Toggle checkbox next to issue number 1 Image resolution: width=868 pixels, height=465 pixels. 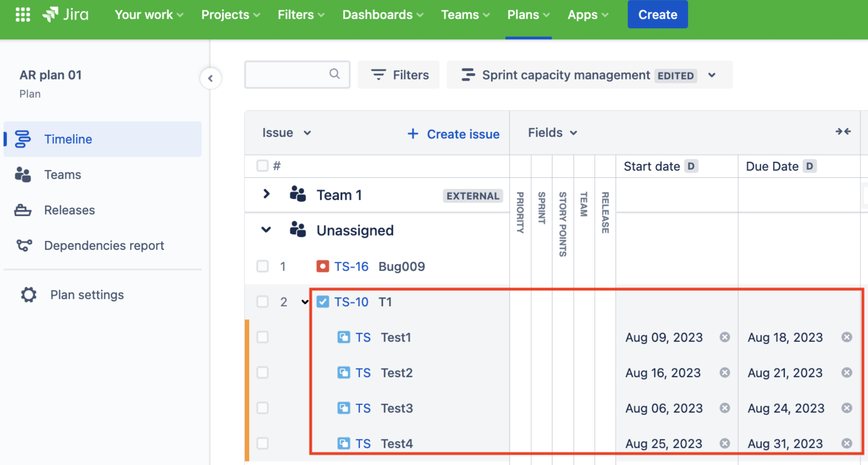pyautogui.click(x=262, y=266)
